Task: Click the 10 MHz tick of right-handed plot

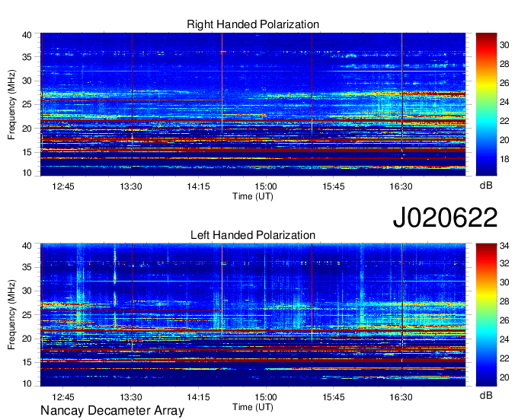Action: point(27,173)
